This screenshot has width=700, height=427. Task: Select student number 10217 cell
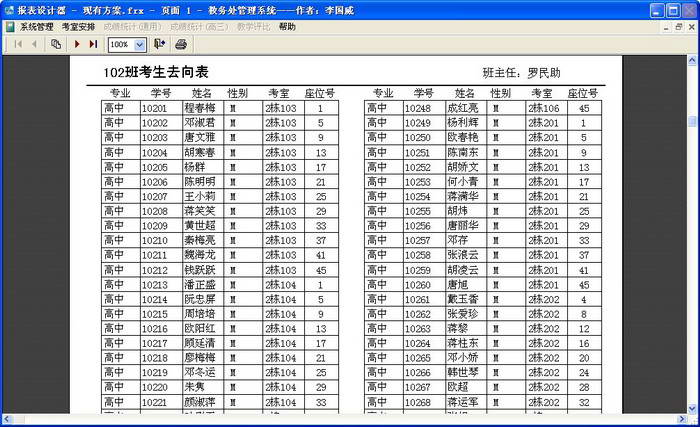point(161,343)
